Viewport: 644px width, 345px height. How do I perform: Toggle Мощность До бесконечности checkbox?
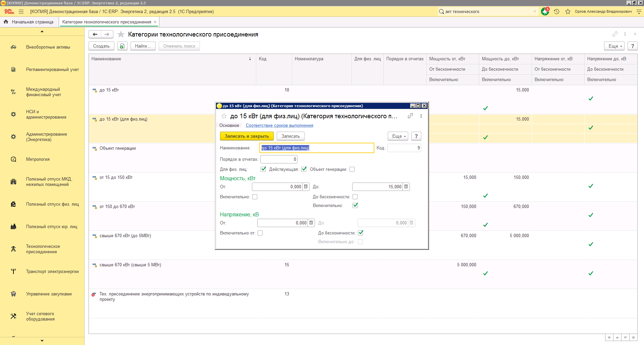coord(355,197)
